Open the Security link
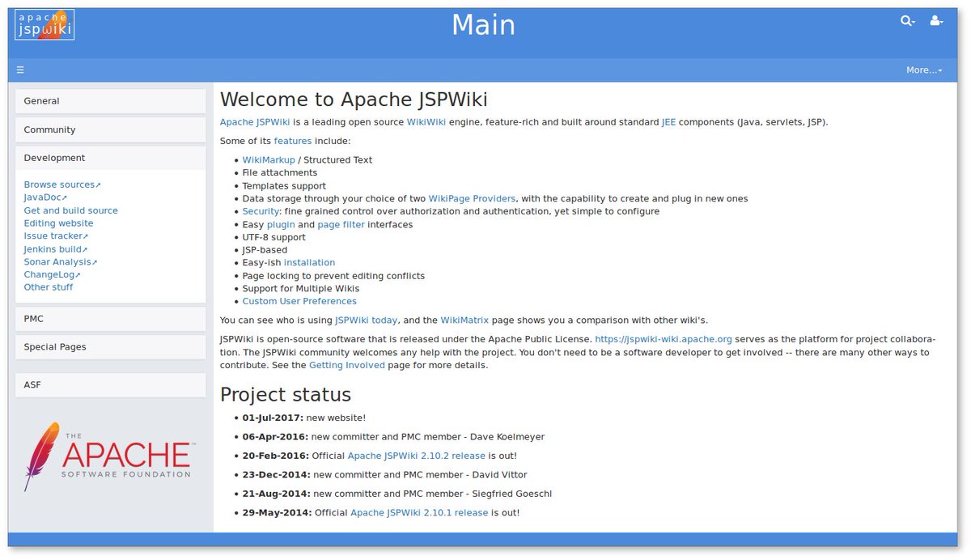Image resolution: width=971 pixels, height=560 pixels. [261, 211]
